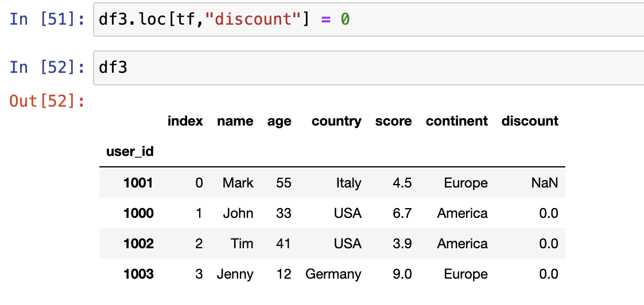Image resolution: width=644 pixels, height=305 pixels.
Task: Click code cell containing df3.loc discount assignment
Action: 367,19
